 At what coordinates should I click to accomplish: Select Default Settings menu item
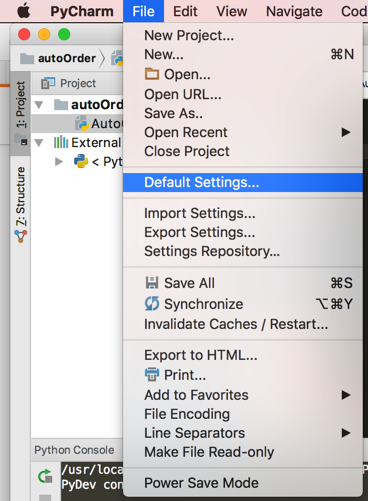coord(243,182)
